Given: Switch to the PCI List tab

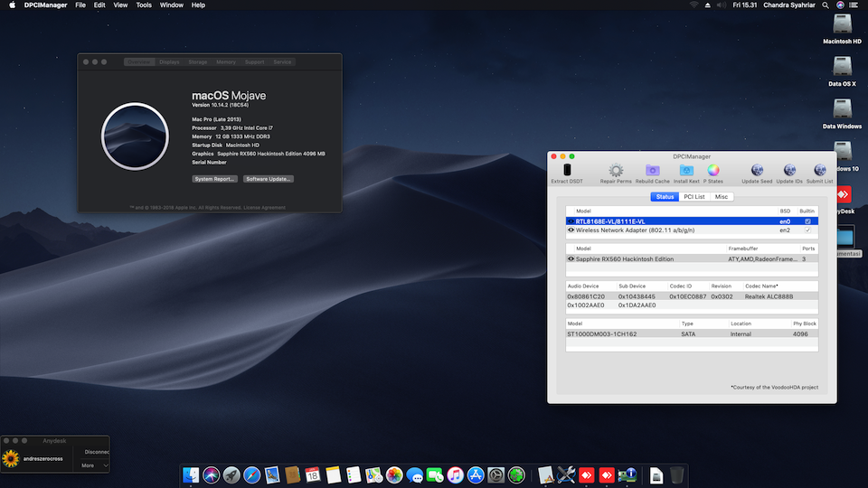Looking at the screenshot, I should point(694,196).
